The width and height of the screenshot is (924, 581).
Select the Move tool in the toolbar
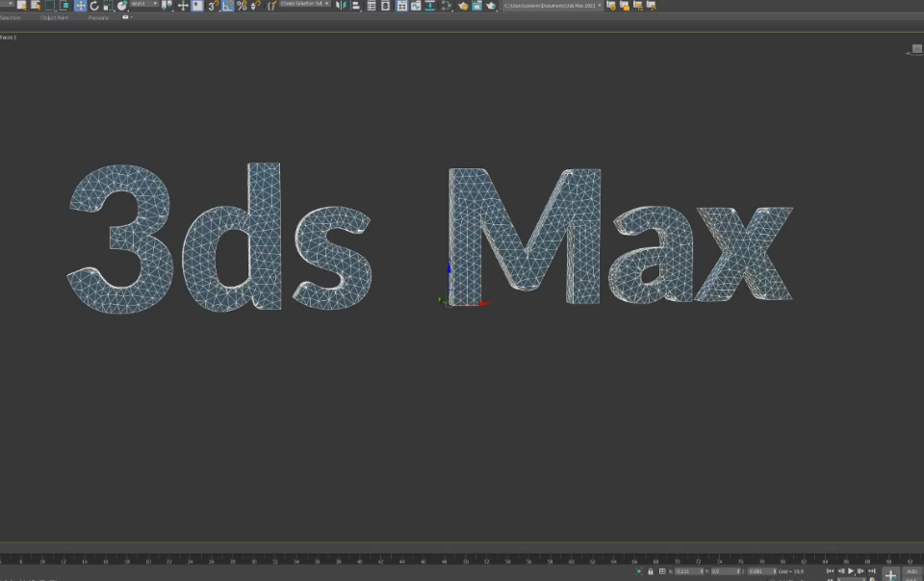pos(80,6)
